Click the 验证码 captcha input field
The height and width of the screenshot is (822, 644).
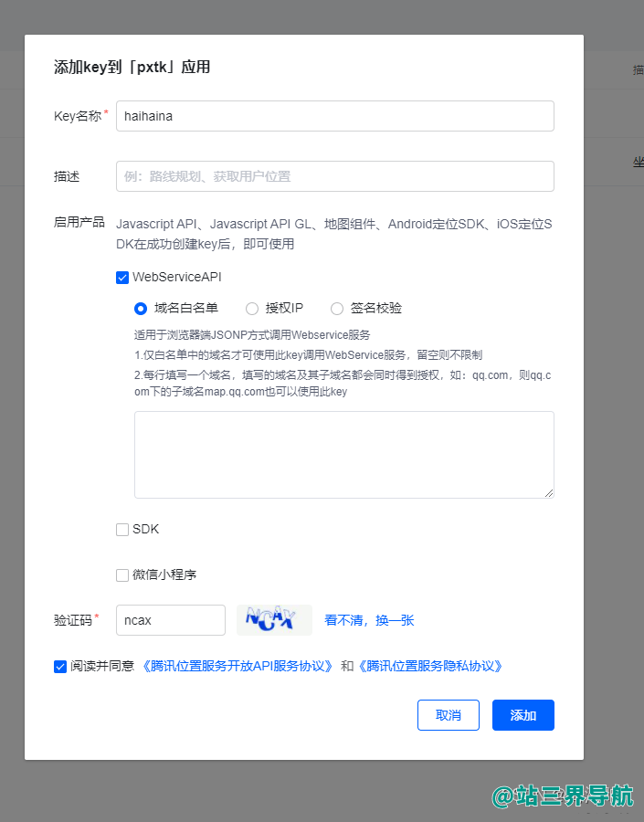[171, 620]
